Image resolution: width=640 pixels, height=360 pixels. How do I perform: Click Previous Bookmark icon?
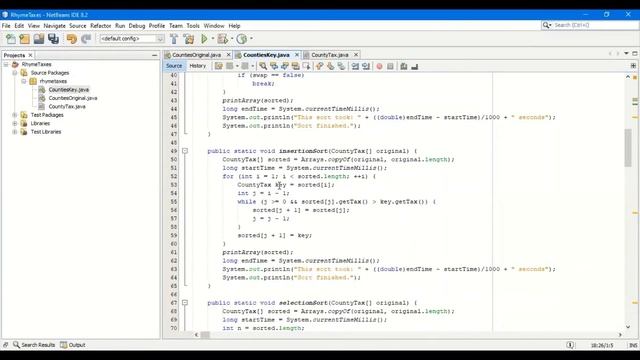(320, 66)
